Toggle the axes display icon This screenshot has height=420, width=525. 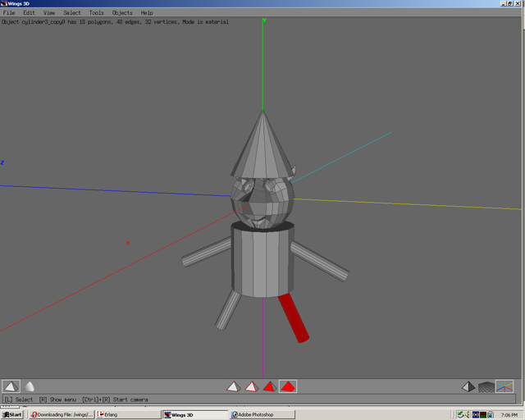coord(504,386)
